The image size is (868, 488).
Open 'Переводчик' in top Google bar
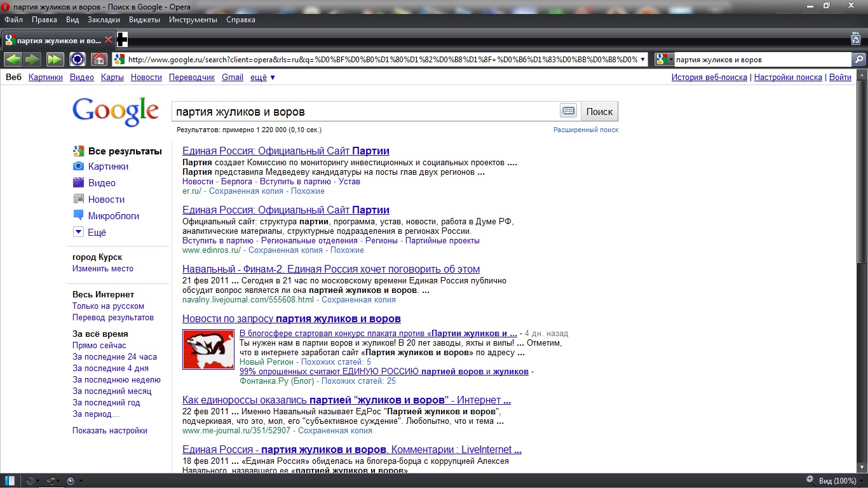click(x=192, y=78)
